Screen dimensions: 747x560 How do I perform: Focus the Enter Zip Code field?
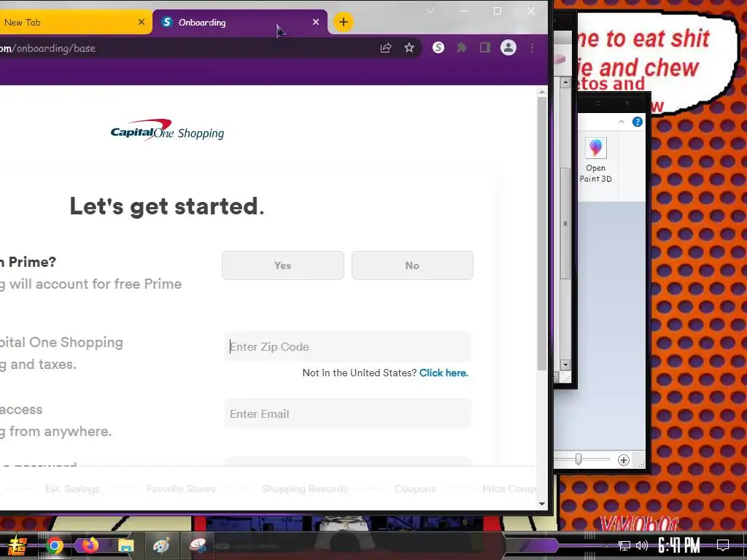[x=348, y=346]
